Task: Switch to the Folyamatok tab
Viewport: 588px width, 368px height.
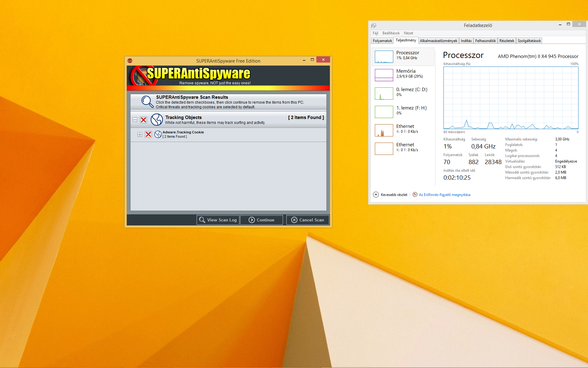Action: pos(382,41)
